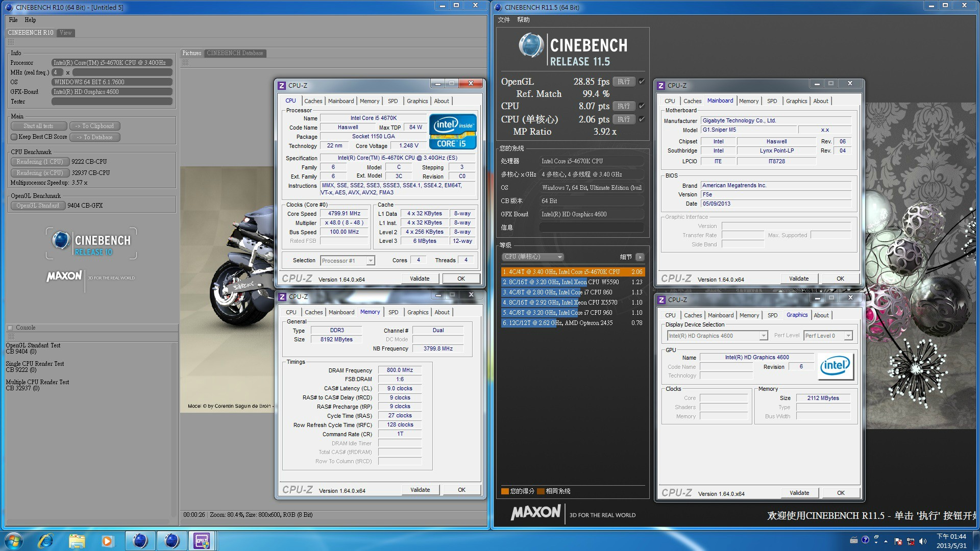Open the language bar options arrow
The image size is (980, 551).
(876, 543)
